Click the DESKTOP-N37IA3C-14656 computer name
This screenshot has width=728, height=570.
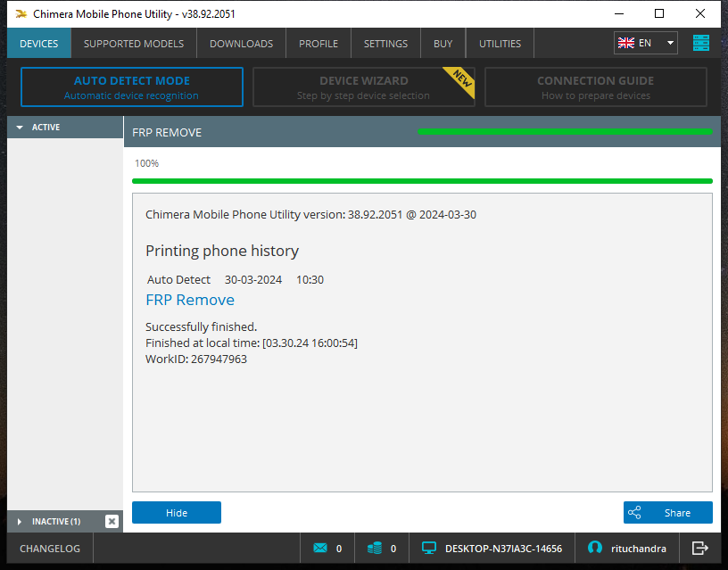[503, 549]
